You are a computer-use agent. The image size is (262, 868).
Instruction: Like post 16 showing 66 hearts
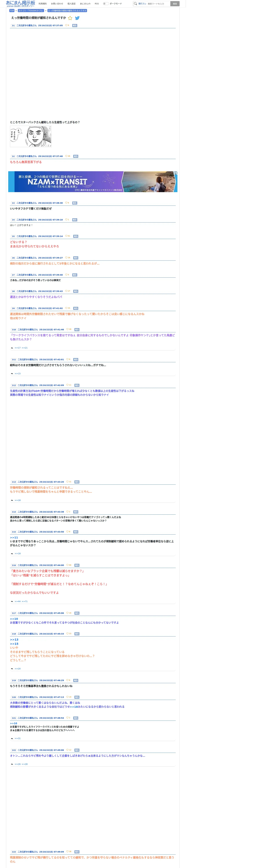[67, 565]
